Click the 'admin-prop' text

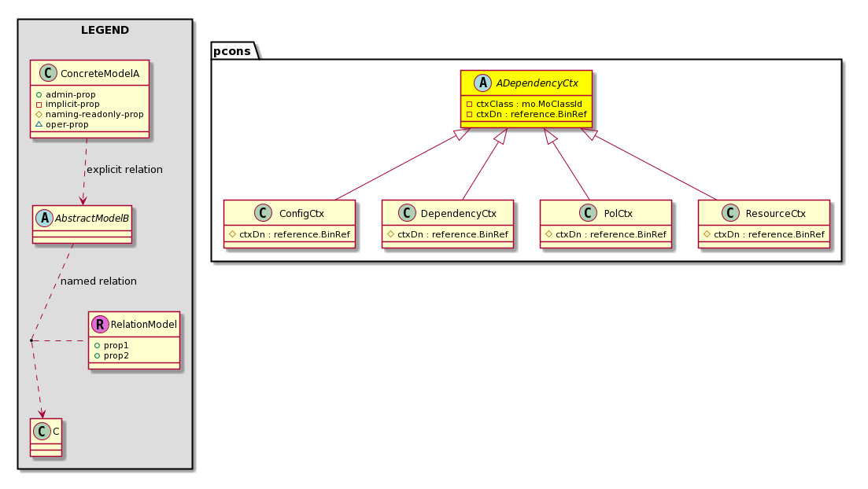[70, 94]
